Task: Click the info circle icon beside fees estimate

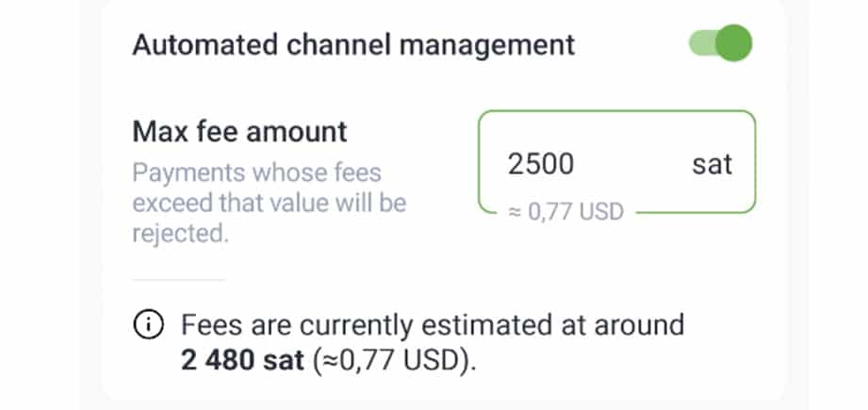Action: click(x=148, y=326)
